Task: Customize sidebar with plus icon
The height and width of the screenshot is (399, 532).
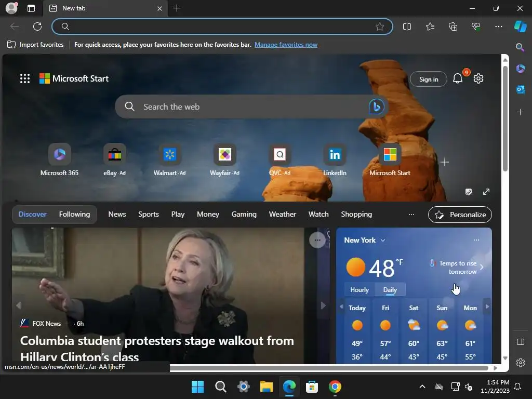Action: [520, 112]
